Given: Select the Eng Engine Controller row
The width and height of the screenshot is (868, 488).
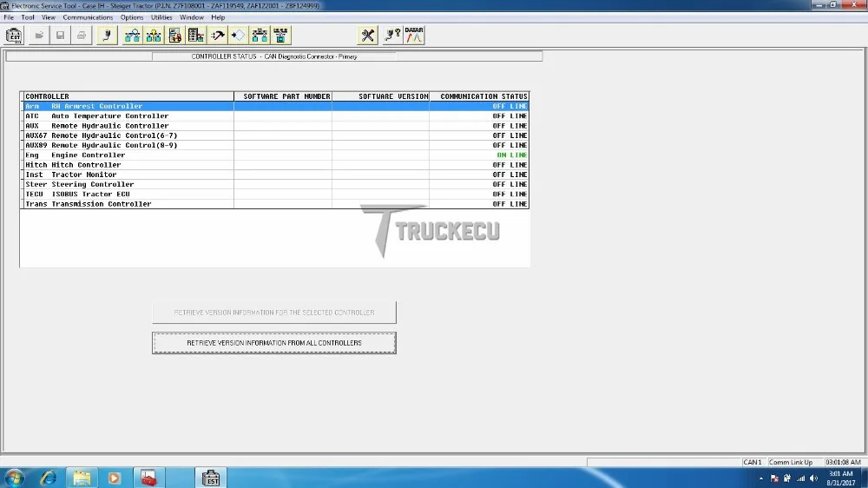Looking at the screenshot, I should pos(275,155).
